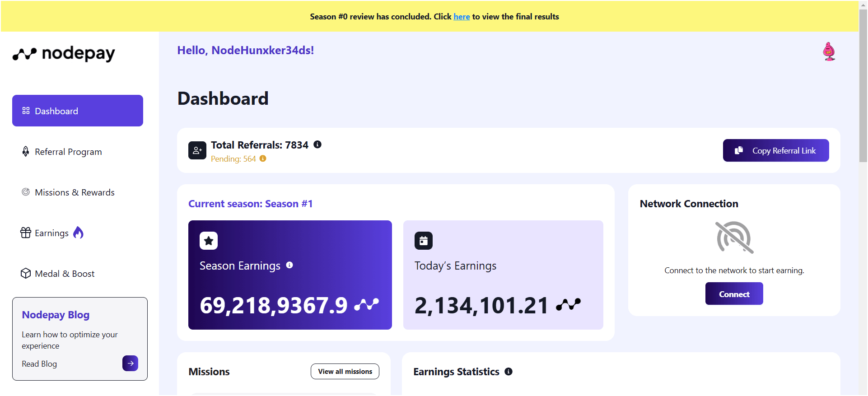The image size is (868, 396).
Task: Click the info icon beside Season Earnings
Action: (x=289, y=266)
